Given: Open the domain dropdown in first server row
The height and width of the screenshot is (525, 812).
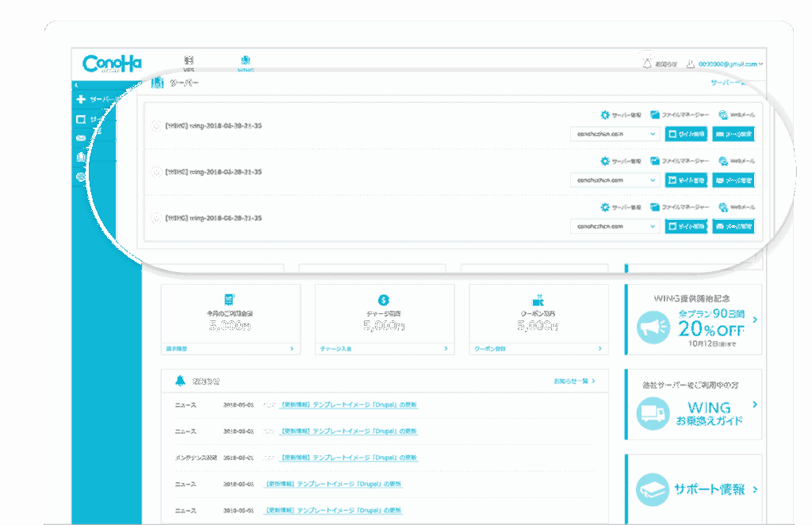Looking at the screenshot, I should coord(615,134).
